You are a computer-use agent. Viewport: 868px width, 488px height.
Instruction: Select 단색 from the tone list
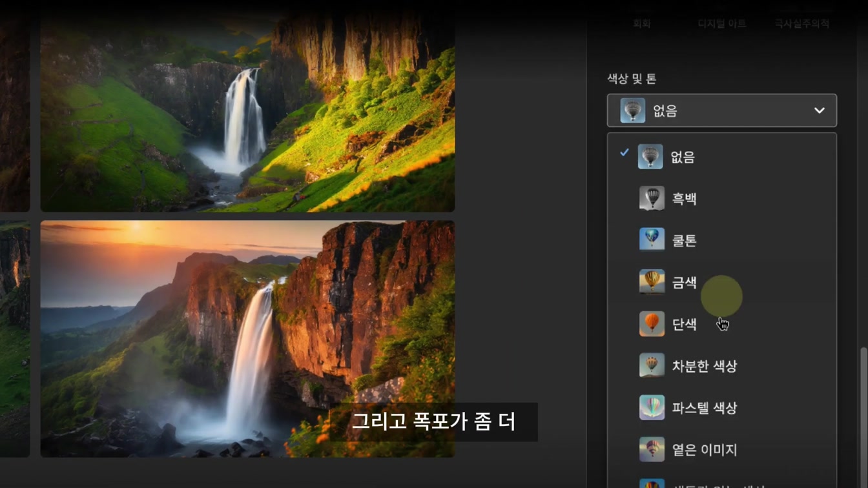coord(721,324)
